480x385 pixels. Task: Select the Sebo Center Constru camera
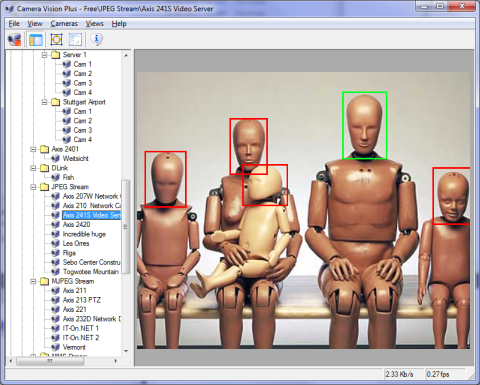92,263
